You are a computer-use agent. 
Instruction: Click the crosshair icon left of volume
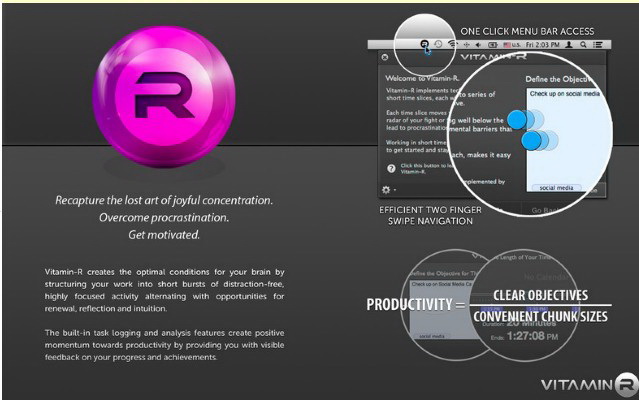pyautogui.click(x=467, y=45)
